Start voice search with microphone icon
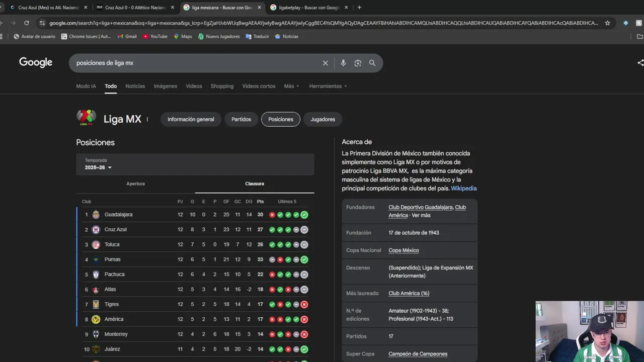644x362 pixels. (343, 63)
